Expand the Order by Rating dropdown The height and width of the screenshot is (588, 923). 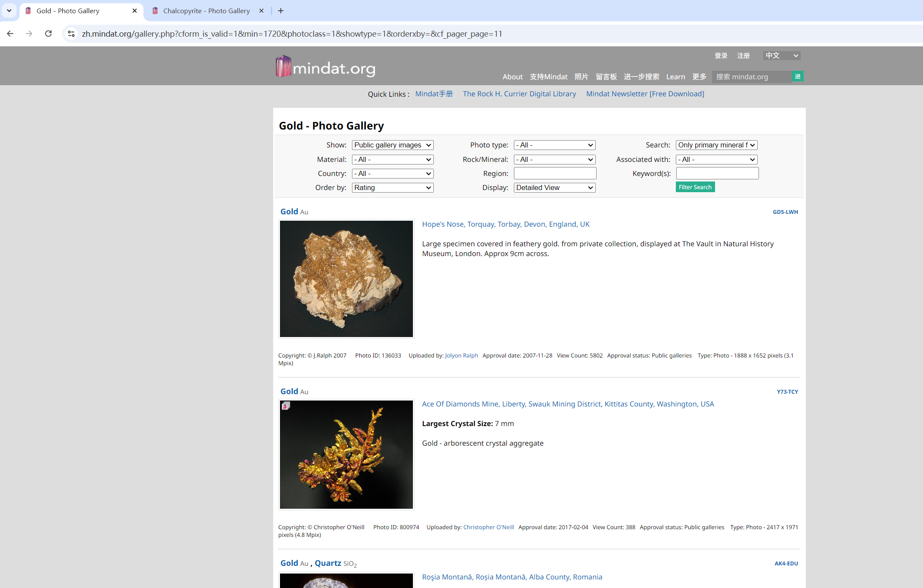click(x=392, y=187)
